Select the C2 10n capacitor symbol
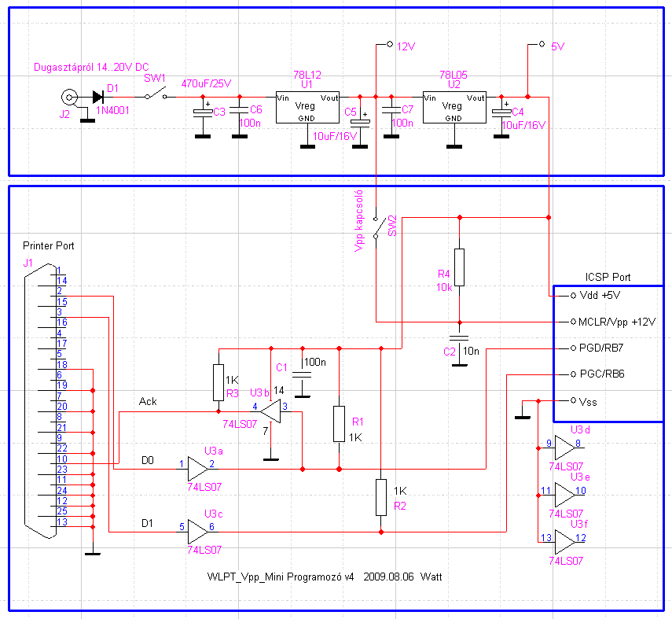 pyautogui.click(x=460, y=339)
